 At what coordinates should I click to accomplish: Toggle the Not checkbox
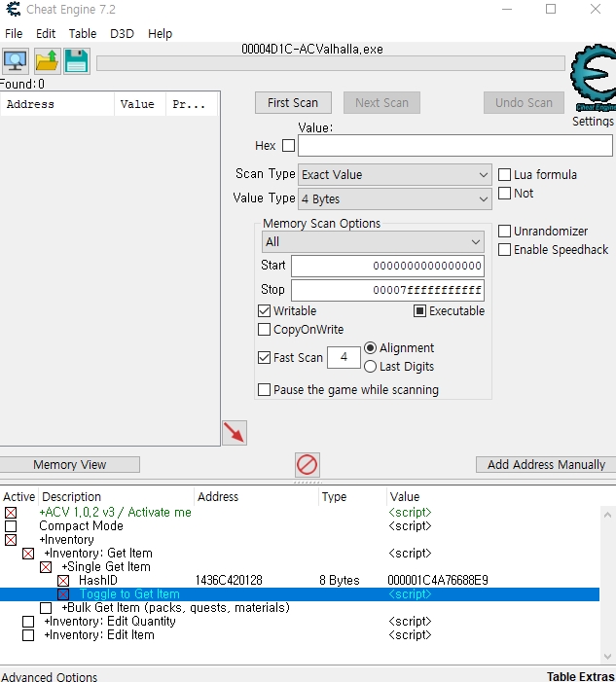504,193
